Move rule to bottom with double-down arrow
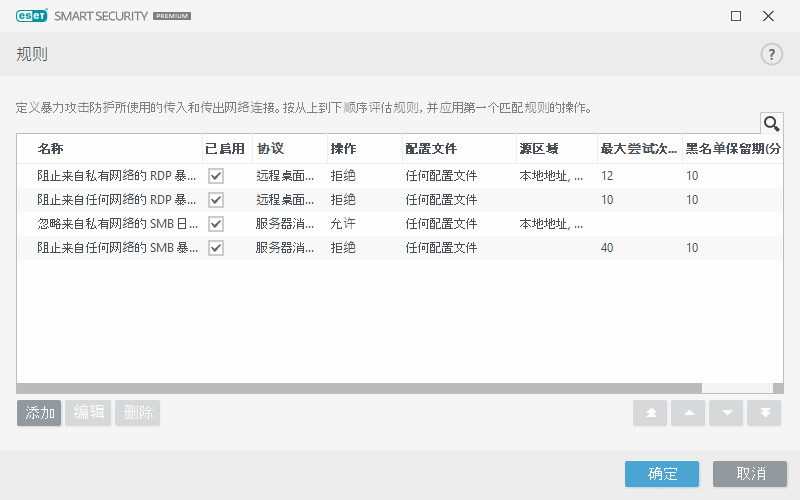 [764, 413]
